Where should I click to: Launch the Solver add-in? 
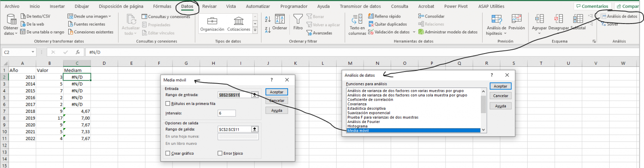tap(609, 24)
